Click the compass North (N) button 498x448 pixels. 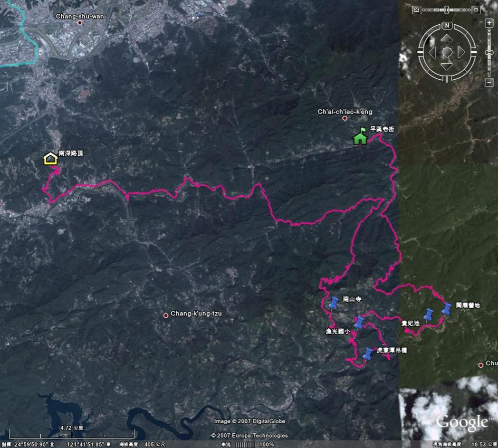pos(447,25)
